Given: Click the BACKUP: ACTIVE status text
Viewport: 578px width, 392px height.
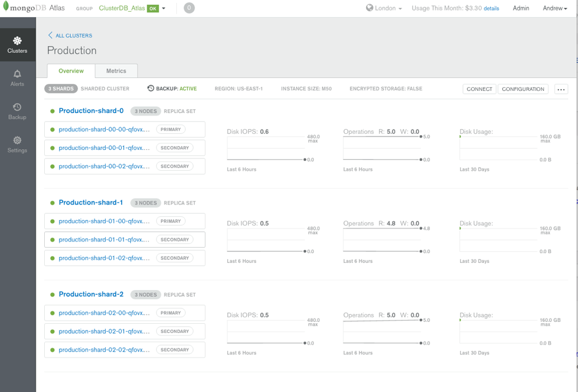Looking at the screenshot, I should click(176, 88).
